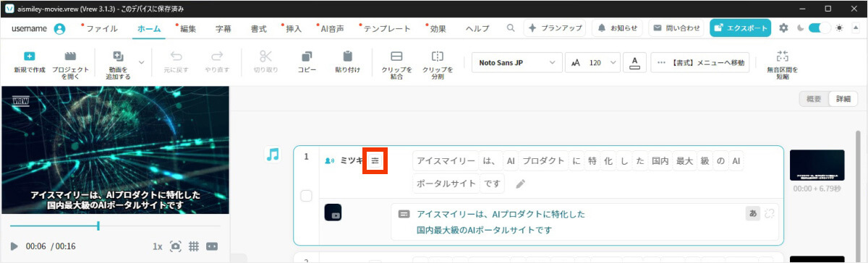Open the search magnifier in menu bar
Image resolution: width=868 pixels, height=263 pixels.
coord(511,28)
